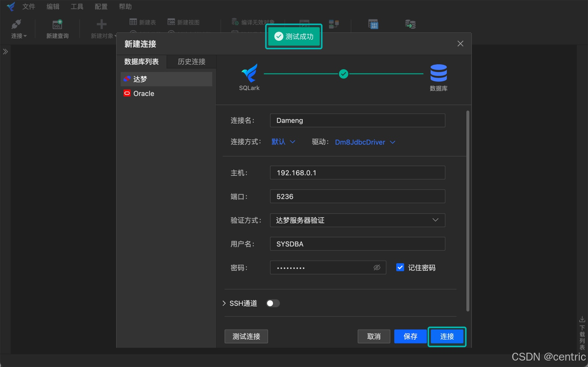Open the 文件 menu
588x367 pixels.
[x=29, y=7]
